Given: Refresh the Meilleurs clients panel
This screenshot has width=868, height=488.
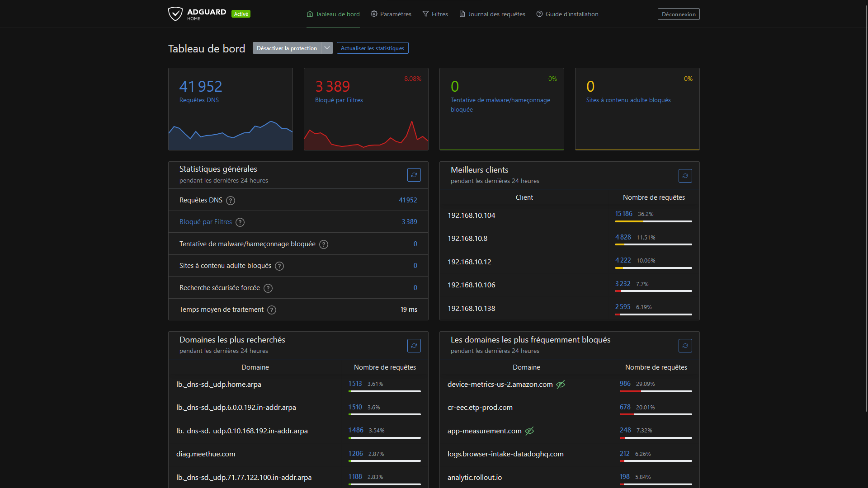Looking at the screenshot, I should [x=685, y=176].
